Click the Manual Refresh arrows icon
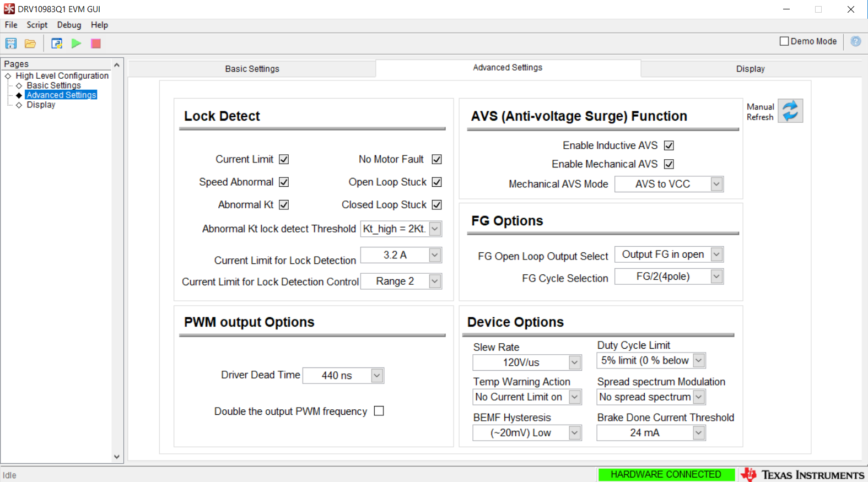Viewport: 868px width, 482px height. [790, 111]
